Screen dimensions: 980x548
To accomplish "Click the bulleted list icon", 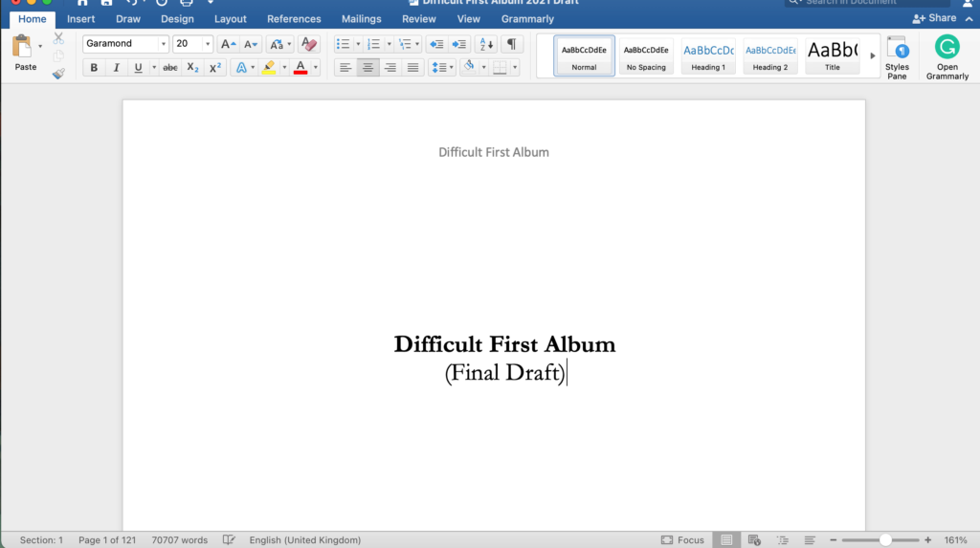I will pyautogui.click(x=343, y=44).
